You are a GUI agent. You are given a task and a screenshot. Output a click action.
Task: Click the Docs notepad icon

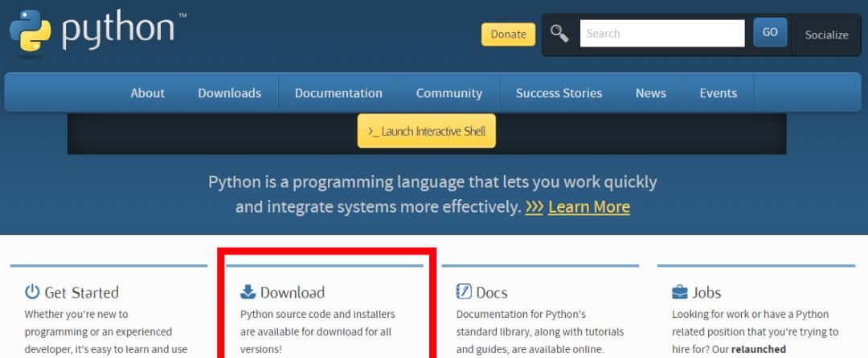click(464, 291)
